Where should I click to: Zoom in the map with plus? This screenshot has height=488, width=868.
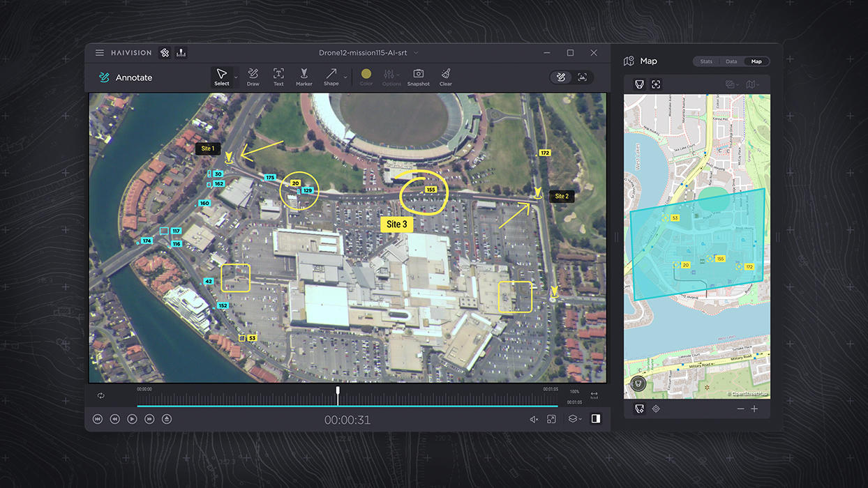click(754, 409)
